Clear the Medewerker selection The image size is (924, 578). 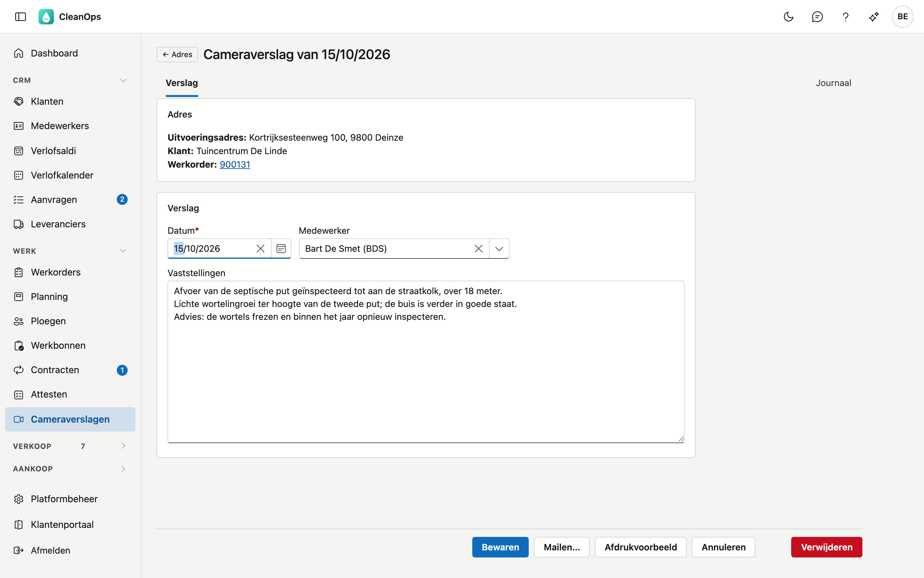point(478,249)
